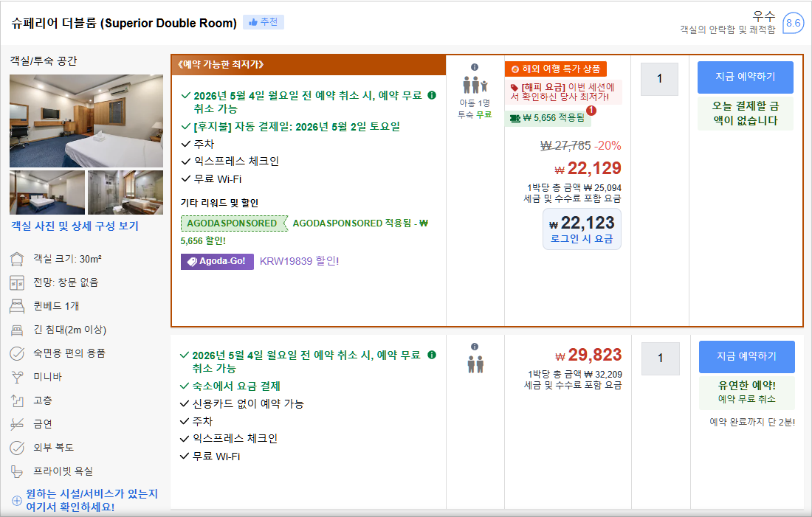The width and height of the screenshot is (812, 517).
Task: Click the ₩ 29,823 price
Action: pos(588,355)
